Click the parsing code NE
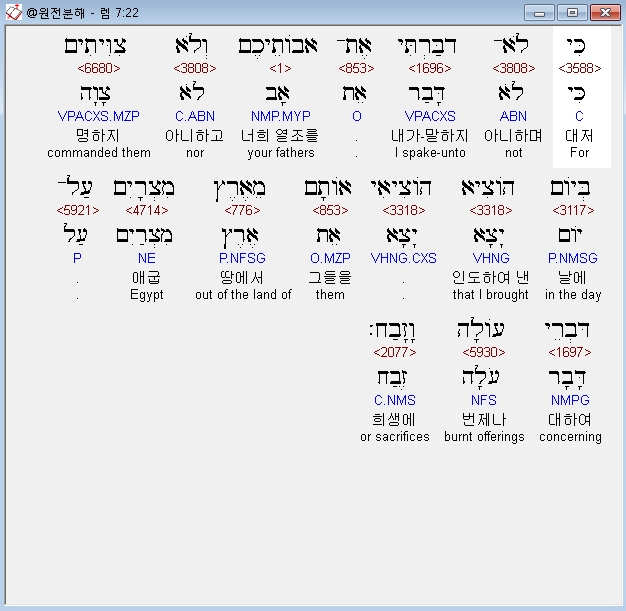Viewport: 626px width, 611px height. [147, 258]
